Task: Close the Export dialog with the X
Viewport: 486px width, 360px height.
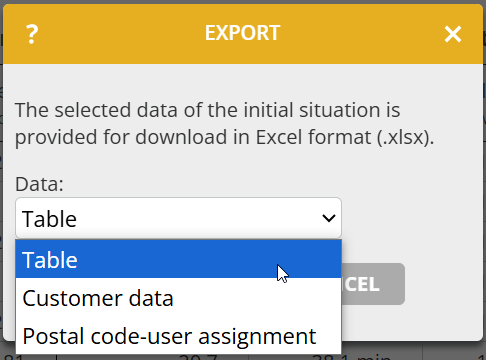Action: point(453,34)
